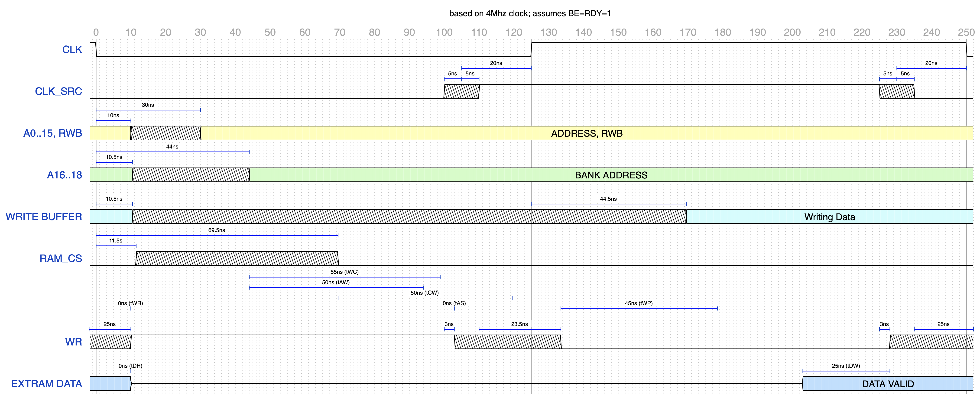Image resolution: width=980 pixels, height=400 pixels.
Task: Click the RAM_CS signal label
Action: (61, 258)
